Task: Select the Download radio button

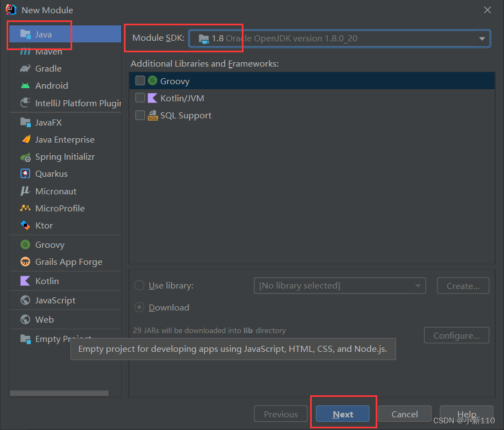Action: (139, 308)
